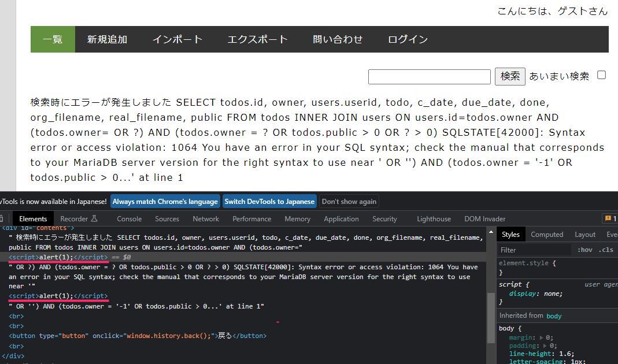Click the body link after Inherited from
This screenshot has height=364, width=618.
point(554,316)
